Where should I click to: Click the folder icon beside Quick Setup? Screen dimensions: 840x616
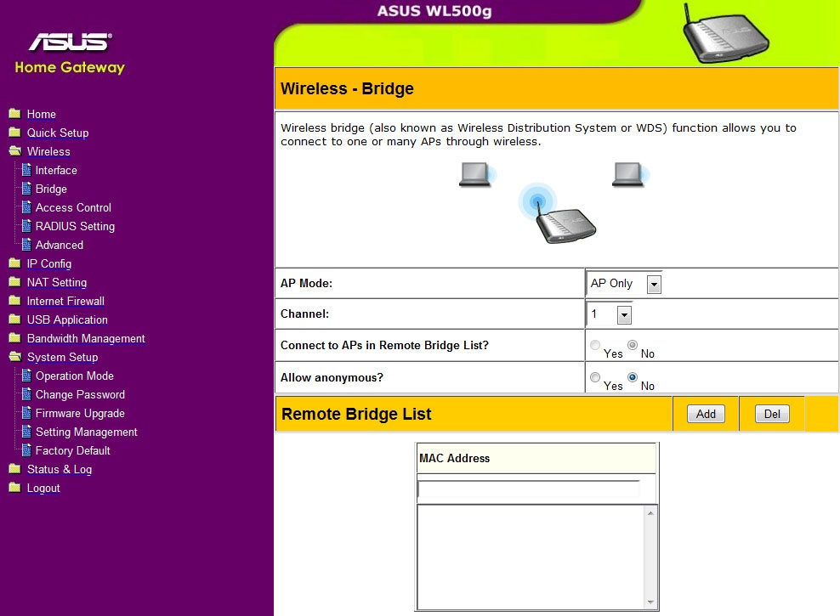[14, 133]
